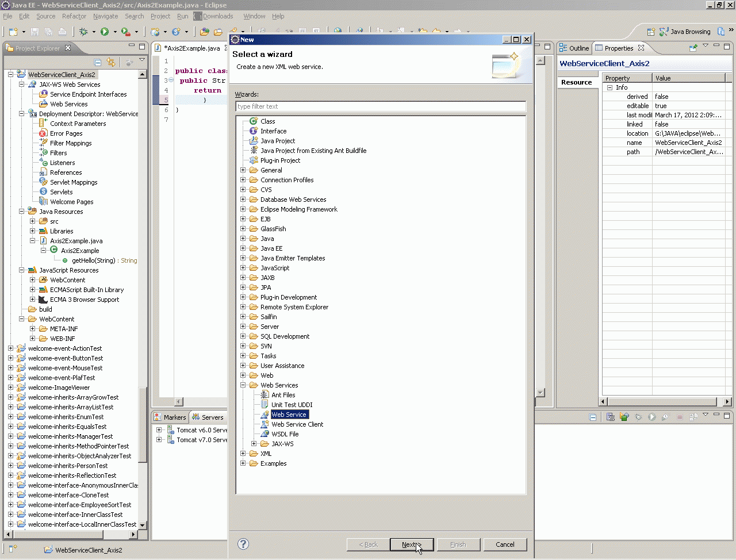Select the Interface wizard entry
The width and height of the screenshot is (736, 560).
268,131
